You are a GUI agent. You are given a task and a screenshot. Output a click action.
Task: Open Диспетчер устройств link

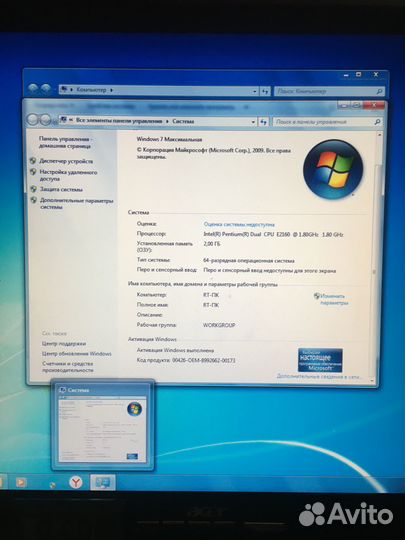point(66,161)
